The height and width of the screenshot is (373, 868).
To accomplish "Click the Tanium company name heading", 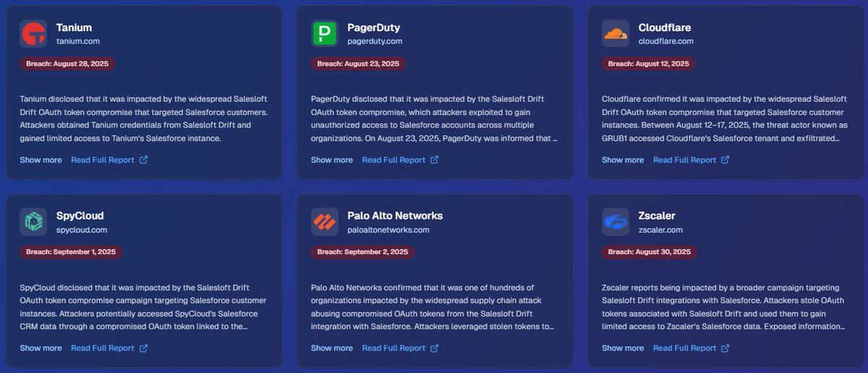I will point(75,28).
